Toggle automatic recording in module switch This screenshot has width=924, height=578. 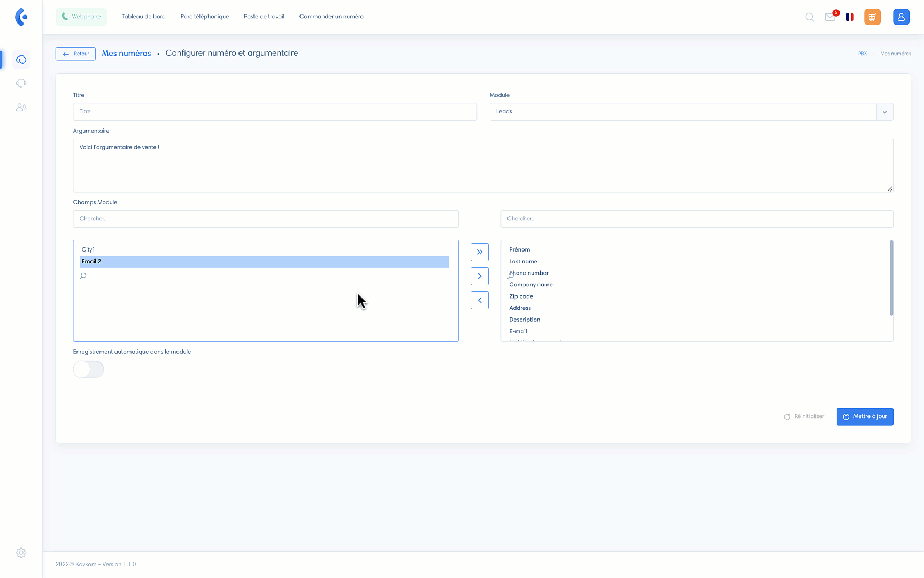(x=88, y=369)
